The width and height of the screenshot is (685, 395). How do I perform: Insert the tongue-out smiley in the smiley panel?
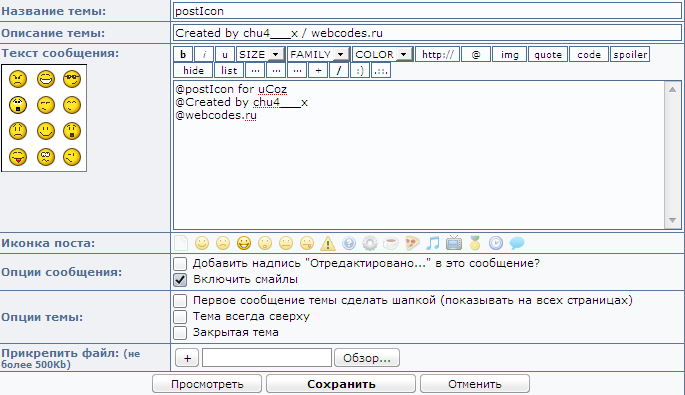(x=18, y=157)
